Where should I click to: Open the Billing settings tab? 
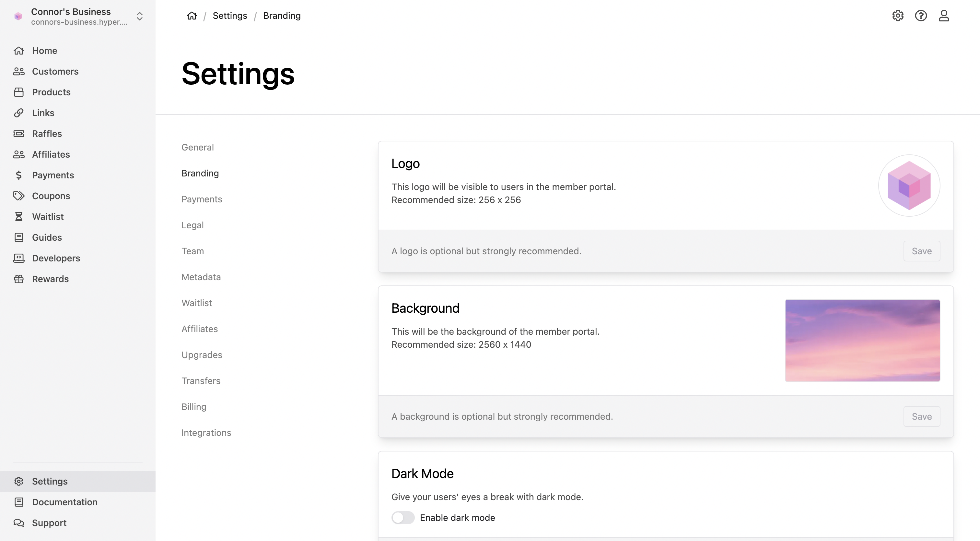194,407
